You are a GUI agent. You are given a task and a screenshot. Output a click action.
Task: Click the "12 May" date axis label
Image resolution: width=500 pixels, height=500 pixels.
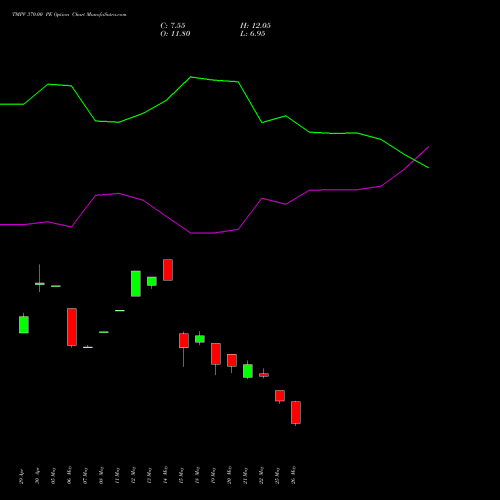coord(133,476)
